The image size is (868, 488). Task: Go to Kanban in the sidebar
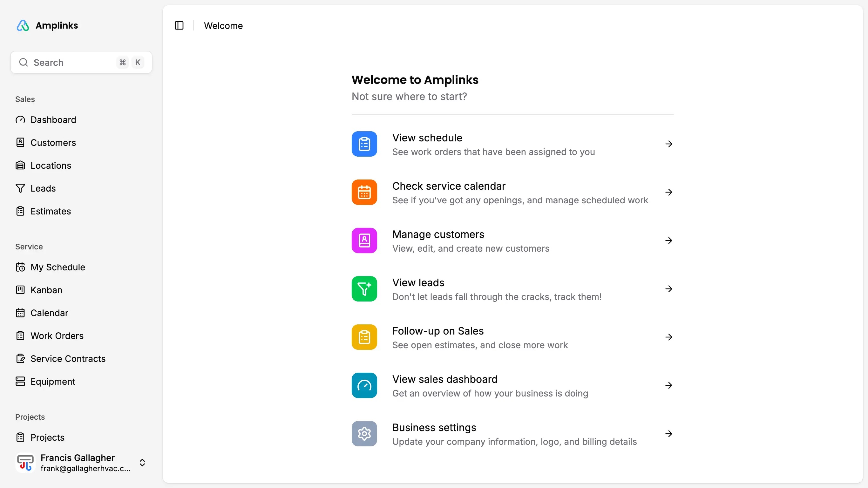(x=46, y=290)
